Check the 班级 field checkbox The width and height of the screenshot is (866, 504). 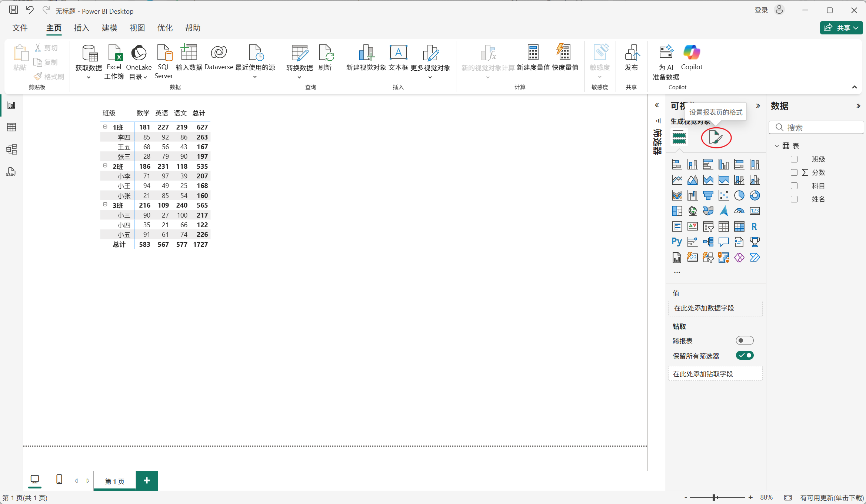pyautogui.click(x=794, y=159)
